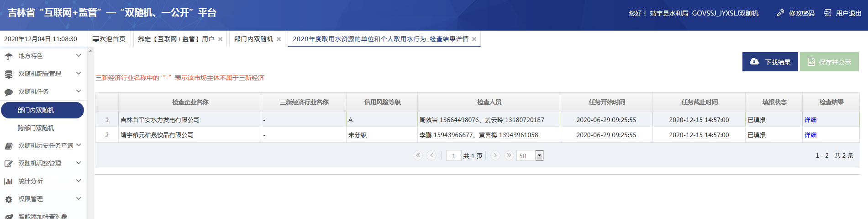Close the 检查结果详情 tab
The height and width of the screenshot is (219, 868).
pos(474,39)
